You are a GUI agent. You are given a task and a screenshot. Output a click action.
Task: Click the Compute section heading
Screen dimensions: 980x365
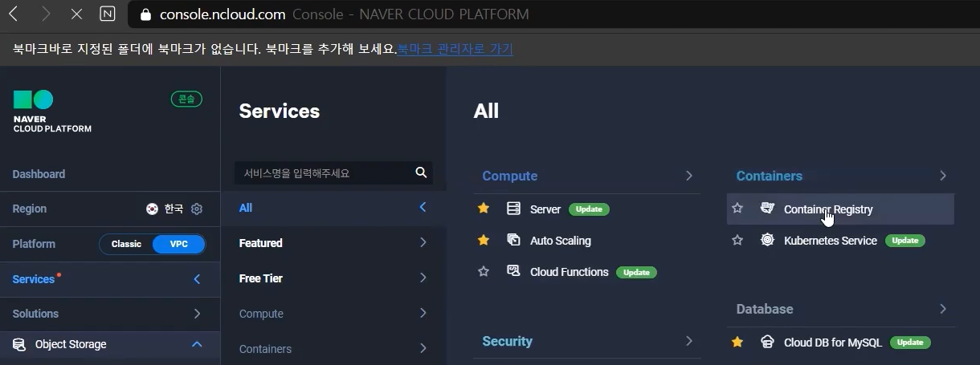pos(510,176)
